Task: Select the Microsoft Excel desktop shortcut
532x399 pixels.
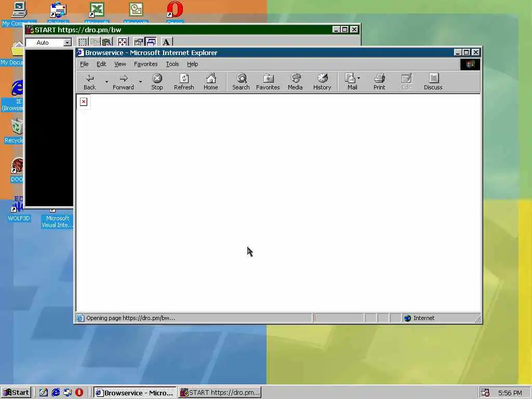Action: pos(97,13)
